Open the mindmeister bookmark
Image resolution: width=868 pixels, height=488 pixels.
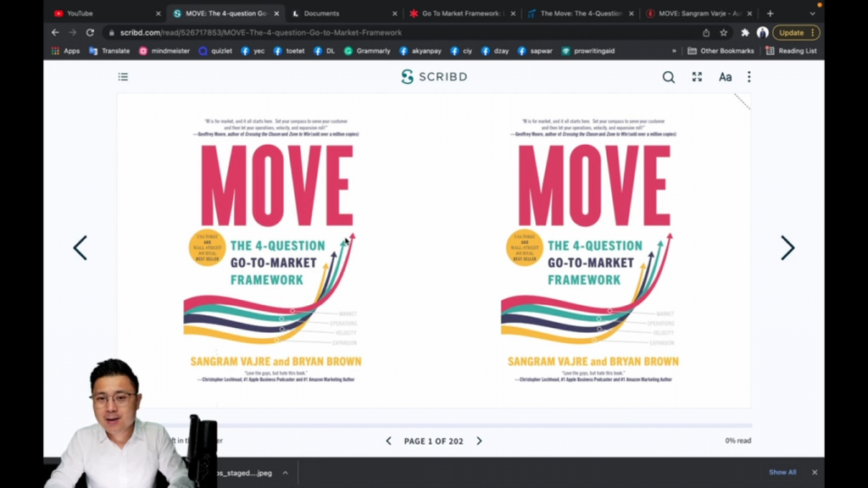(x=164, y=51)
